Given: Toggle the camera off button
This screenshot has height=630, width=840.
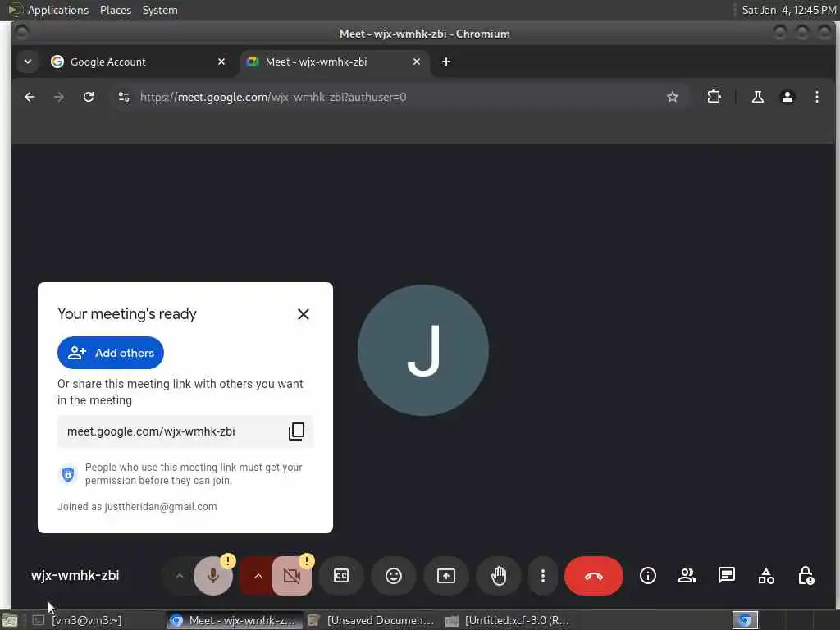Looking at the screenshot, I should [x=292, y=576].
